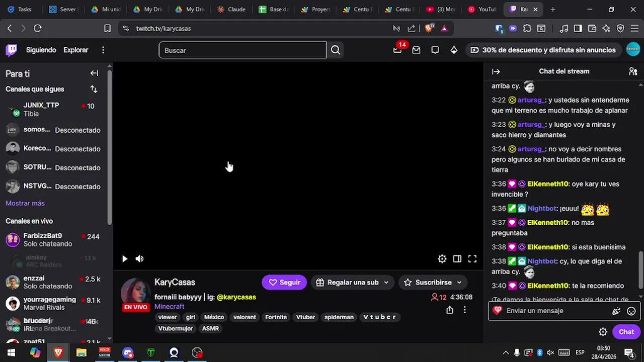Image resolution: width=644 pixels, height=362 pixels.
Task: Switch to Mi unidad browser tab
Action: click(105, 9)
